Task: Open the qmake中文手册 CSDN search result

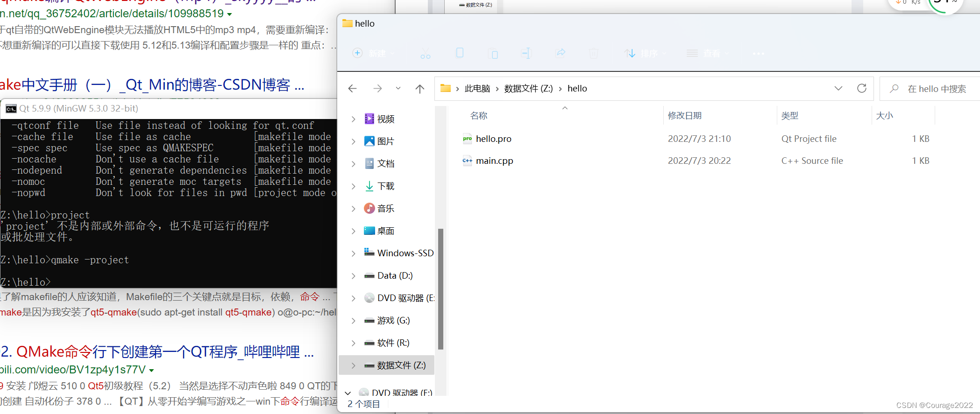Action: click(x=152, y=84)
